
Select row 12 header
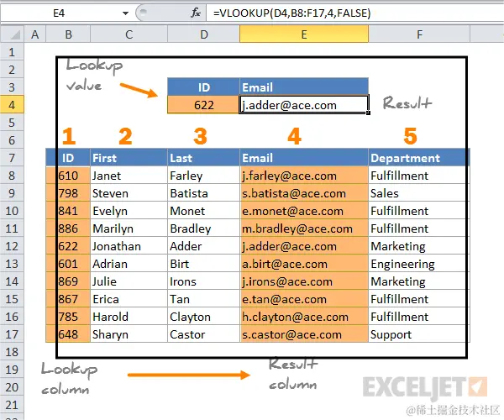point(12,246)
